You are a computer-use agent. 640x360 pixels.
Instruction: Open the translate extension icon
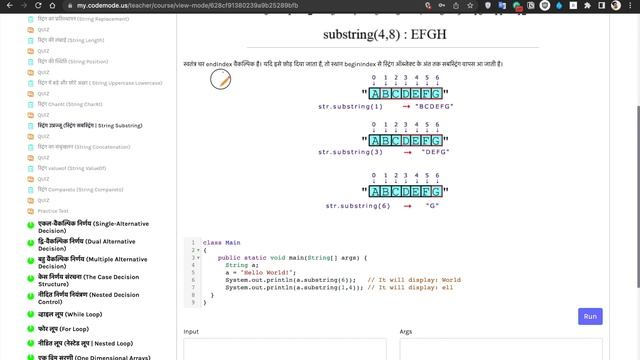pyautogui.click(x=502, y=6)
